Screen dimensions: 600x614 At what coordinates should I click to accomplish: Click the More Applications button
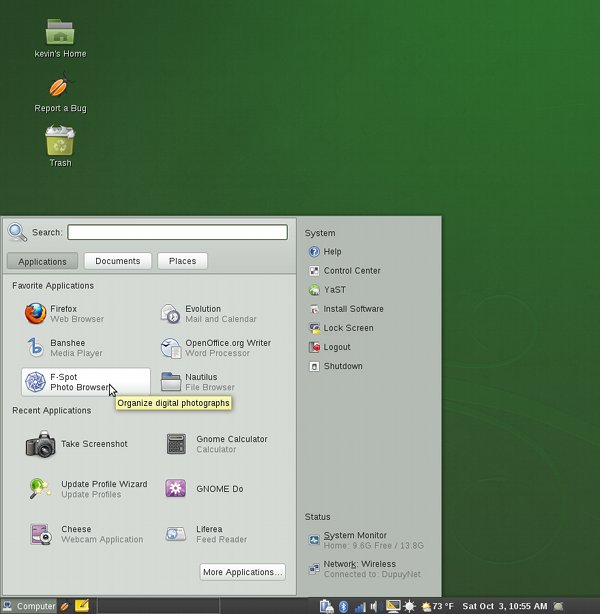click(242, 572)
